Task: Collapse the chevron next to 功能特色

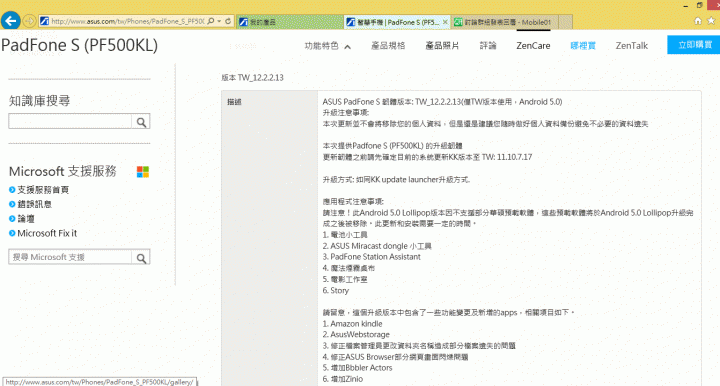Action: pos(348,46)
